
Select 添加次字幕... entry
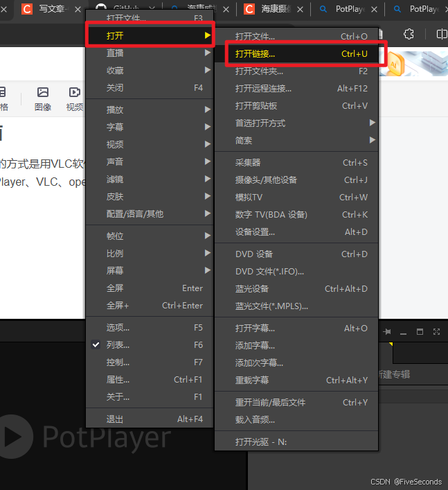point(296,362)
